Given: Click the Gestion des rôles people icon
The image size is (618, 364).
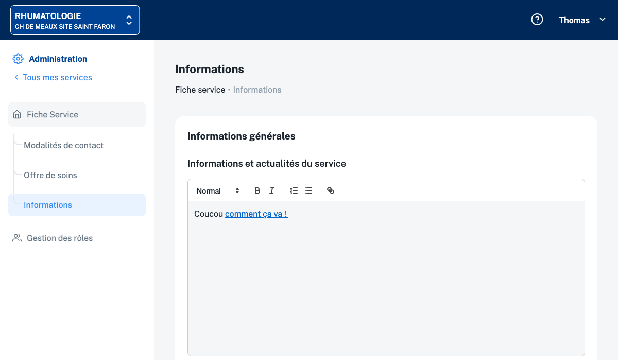Looking at the screenshot, I should coord(17,238).
